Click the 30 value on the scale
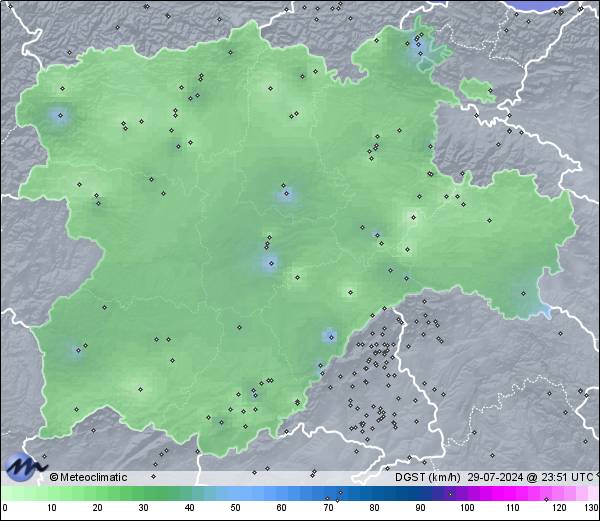Viewport: 600px width, 521px height. pos(143,508)
